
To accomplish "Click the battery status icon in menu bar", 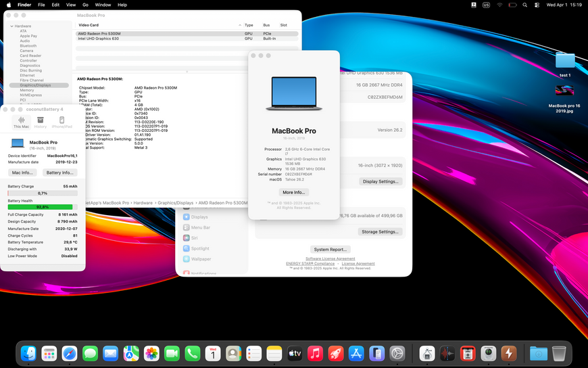I will coord(512,5).
